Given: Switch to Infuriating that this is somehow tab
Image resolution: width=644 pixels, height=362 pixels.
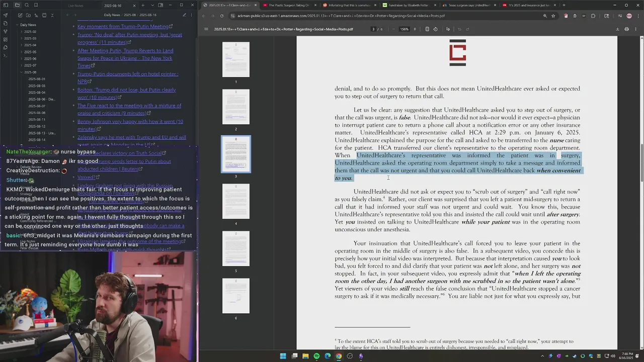Looking at the screenshot, I should point(349,5).
